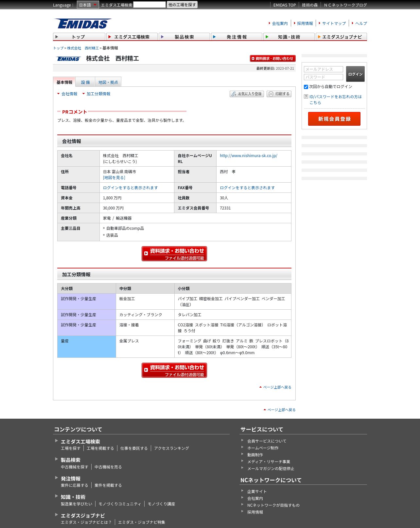Click the 金属プレス cell in the table
The height and width of the screenshot is (528, 420).
coord(145,347)
